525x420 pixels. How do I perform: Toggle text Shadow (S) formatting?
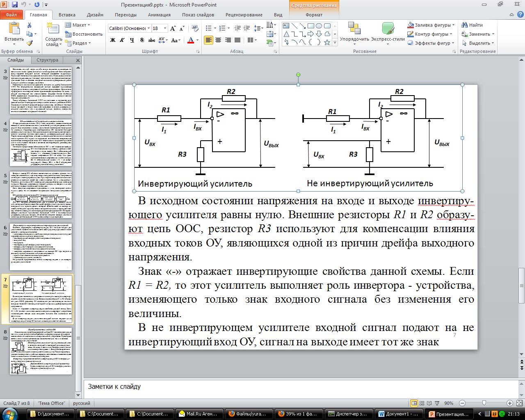coord(142,40)
